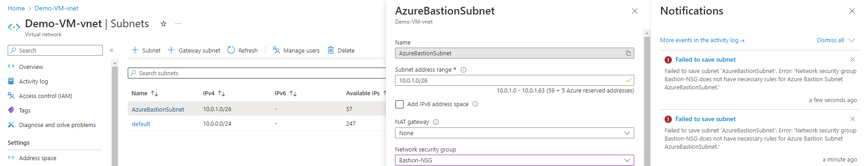Screen dimensions: 868x166
Task: Refresh the subnets list
Action: (x=242, y=50)
